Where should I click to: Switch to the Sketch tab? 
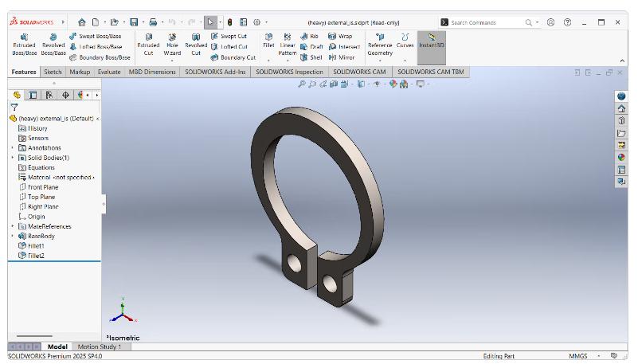[53, 72]
